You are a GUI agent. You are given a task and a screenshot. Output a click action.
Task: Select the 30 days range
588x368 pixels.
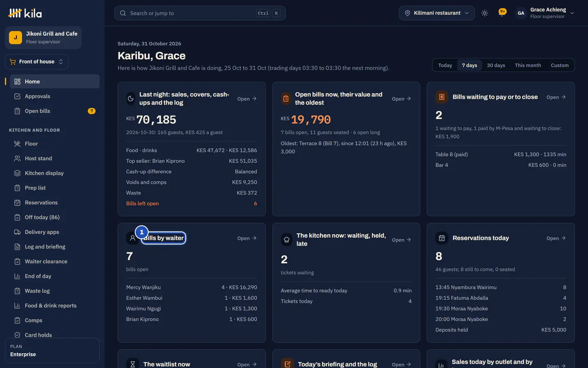496,65
